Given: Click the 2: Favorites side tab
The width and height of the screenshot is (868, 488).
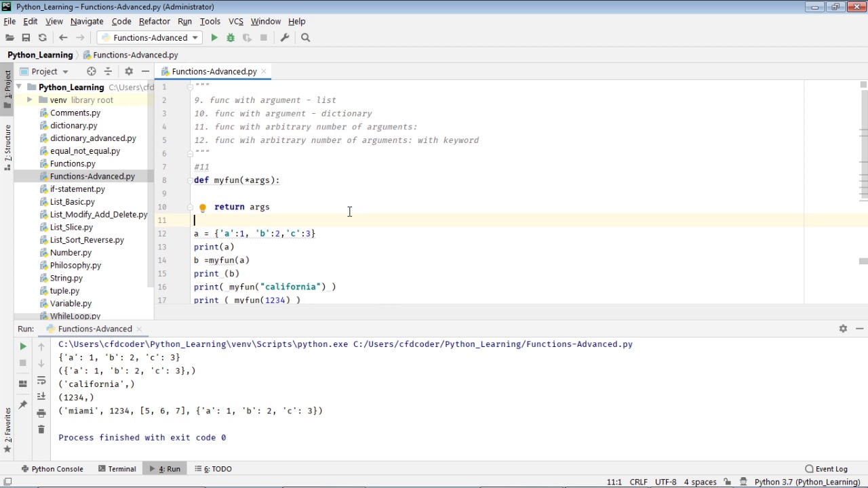Looking at the screenshot, I should click(x=7, y=430).
